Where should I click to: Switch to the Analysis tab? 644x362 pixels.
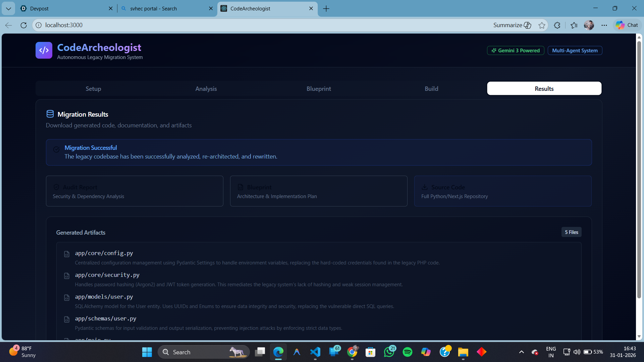point(206,89)
